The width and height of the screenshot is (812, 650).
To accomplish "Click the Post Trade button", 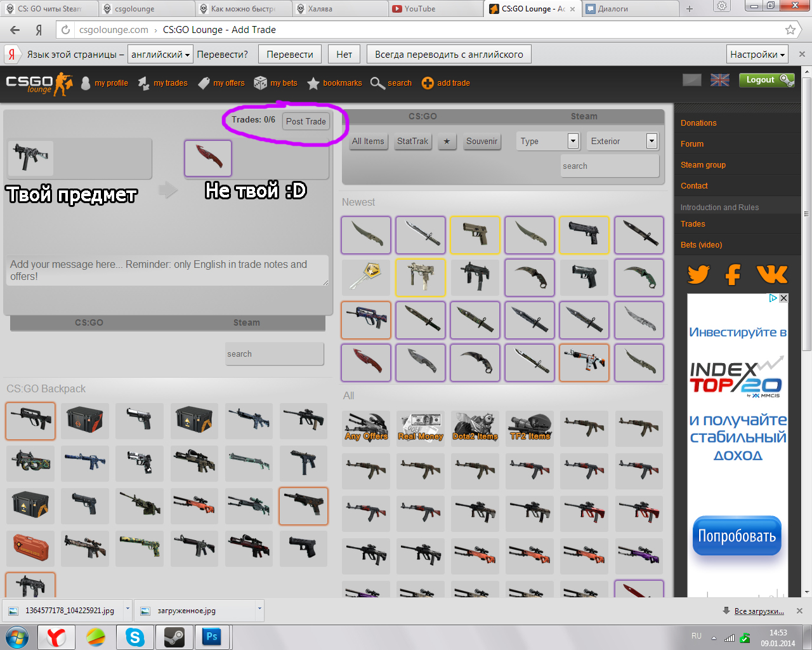I will [306, 121].
